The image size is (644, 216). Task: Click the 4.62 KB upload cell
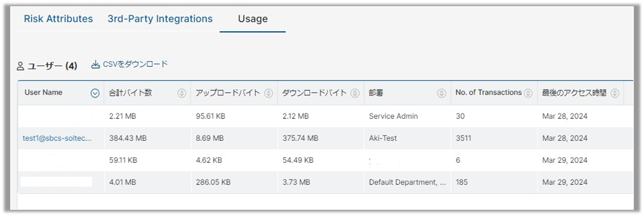click(234, 160)
